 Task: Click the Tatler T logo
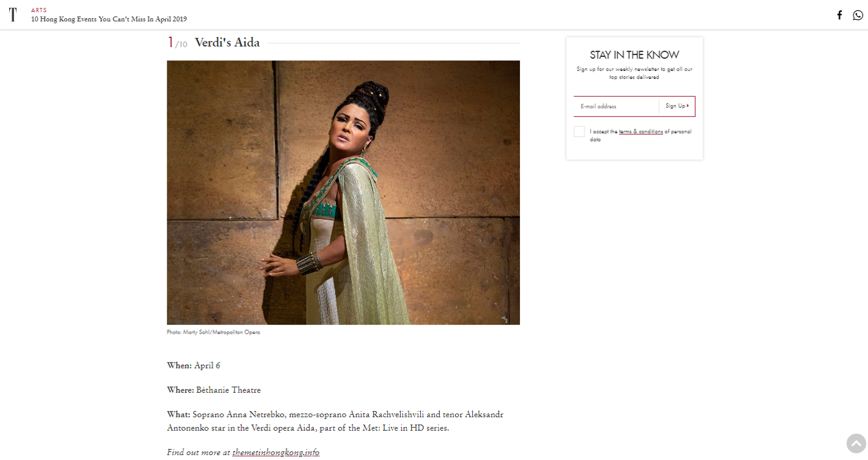13,15
